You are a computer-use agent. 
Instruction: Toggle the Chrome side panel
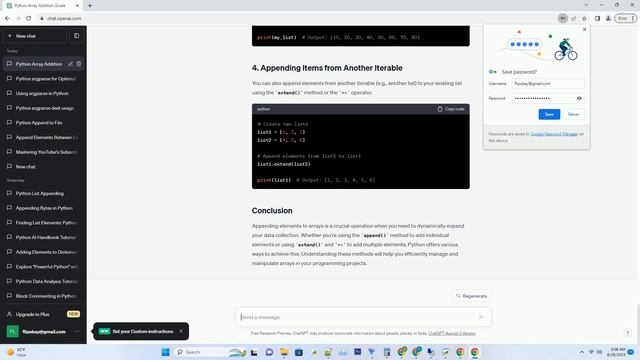[598, 18]
